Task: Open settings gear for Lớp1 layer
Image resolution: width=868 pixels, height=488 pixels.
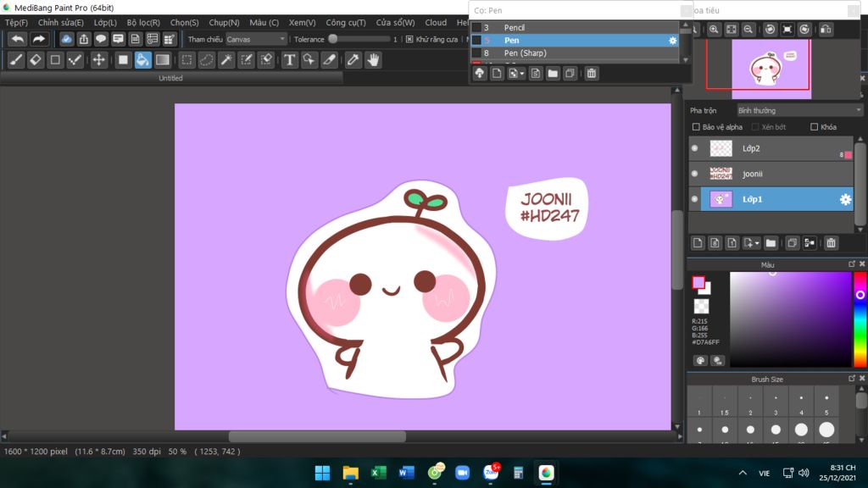Action: [845, 199]
